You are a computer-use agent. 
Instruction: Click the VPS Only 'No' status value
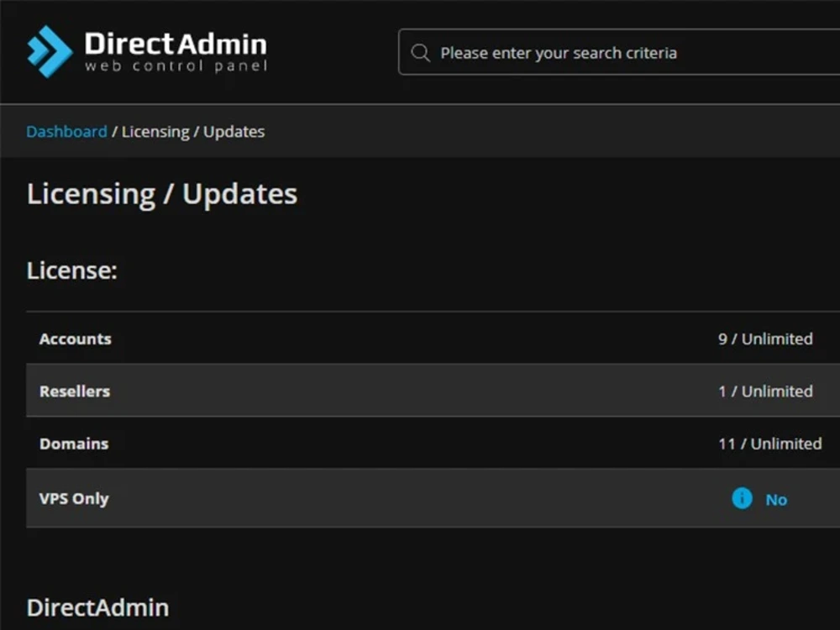(x=776, y=499)
